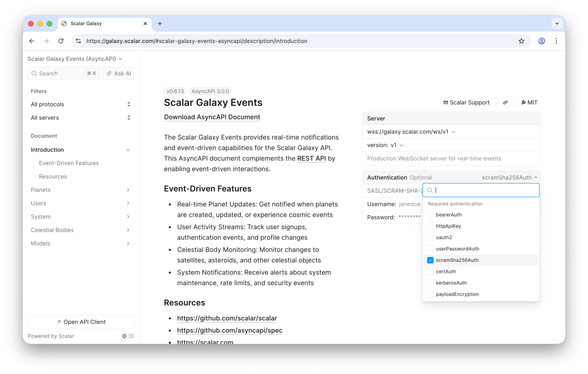Click the Powered by Scalar link
The image size is (588, 374).
51,336
